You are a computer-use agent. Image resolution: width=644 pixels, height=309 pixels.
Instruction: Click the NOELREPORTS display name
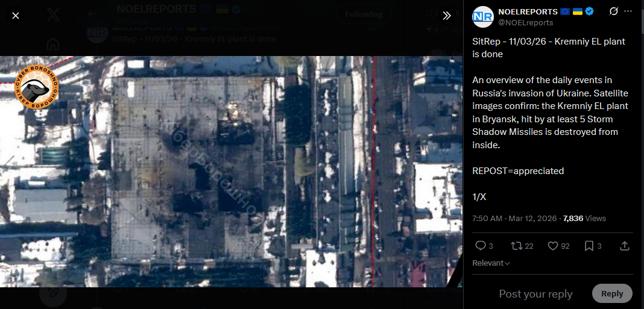[x=528, y=11]
